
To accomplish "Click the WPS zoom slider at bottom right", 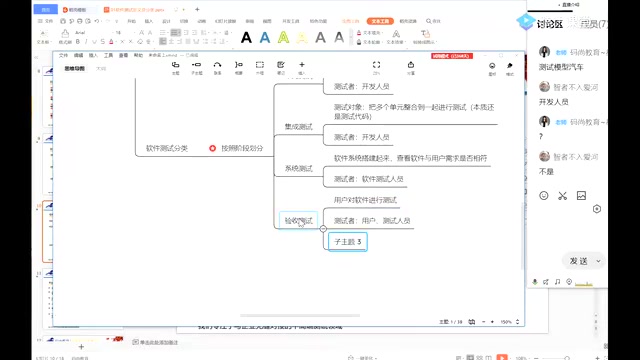I will (x=567, y=358).
